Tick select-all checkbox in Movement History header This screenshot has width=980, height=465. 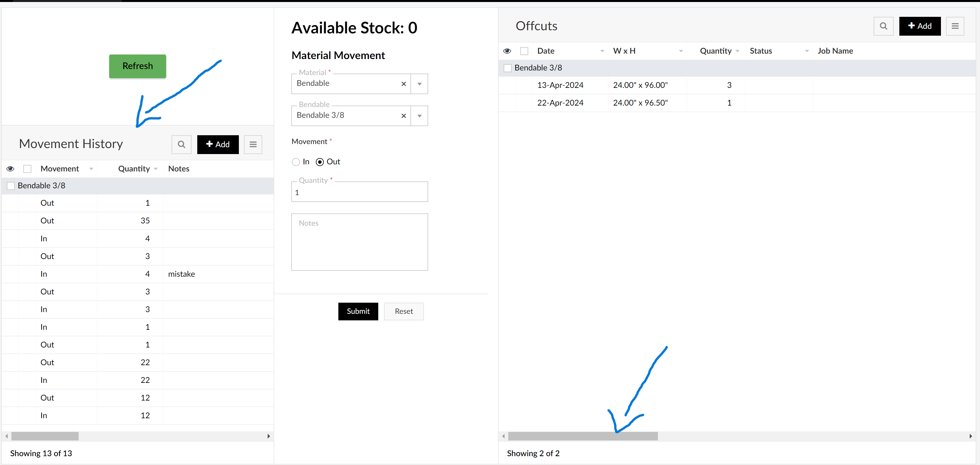(x=27, y=169)
